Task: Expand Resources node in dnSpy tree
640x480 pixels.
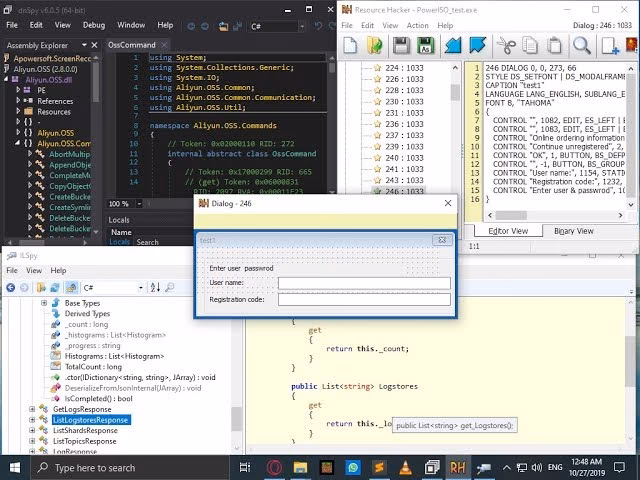Action: (x=18, y=111)
